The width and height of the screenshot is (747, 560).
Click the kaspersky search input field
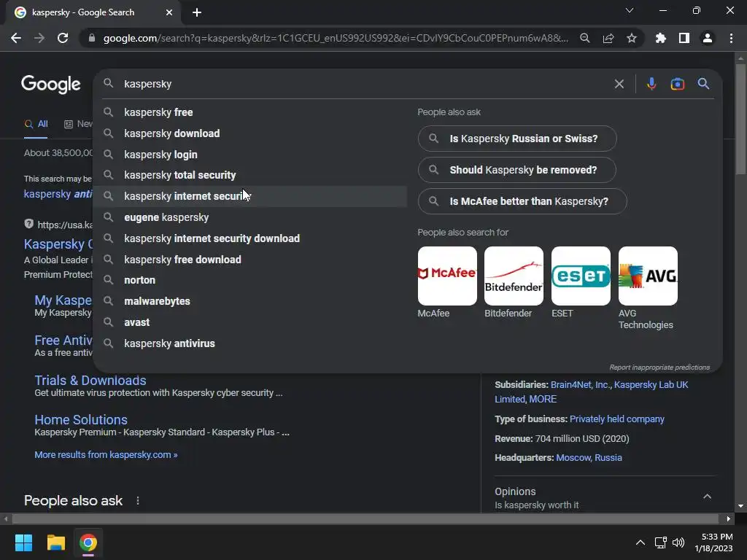362,84
